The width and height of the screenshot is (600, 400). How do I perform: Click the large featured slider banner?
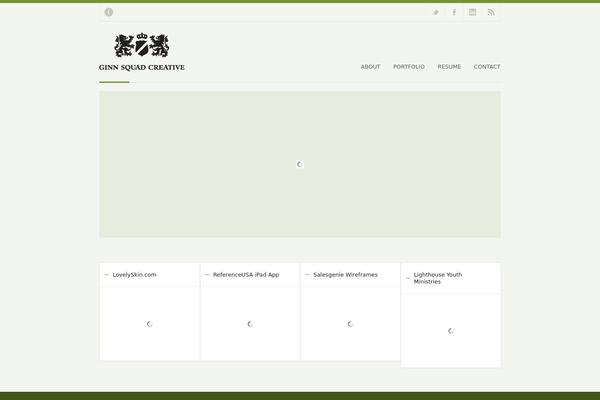[x=300, y=164]
